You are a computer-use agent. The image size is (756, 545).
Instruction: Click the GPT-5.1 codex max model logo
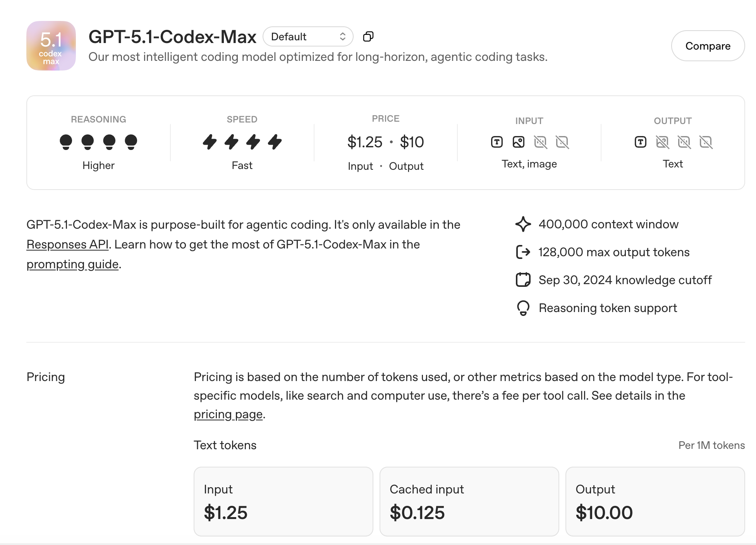51,46
